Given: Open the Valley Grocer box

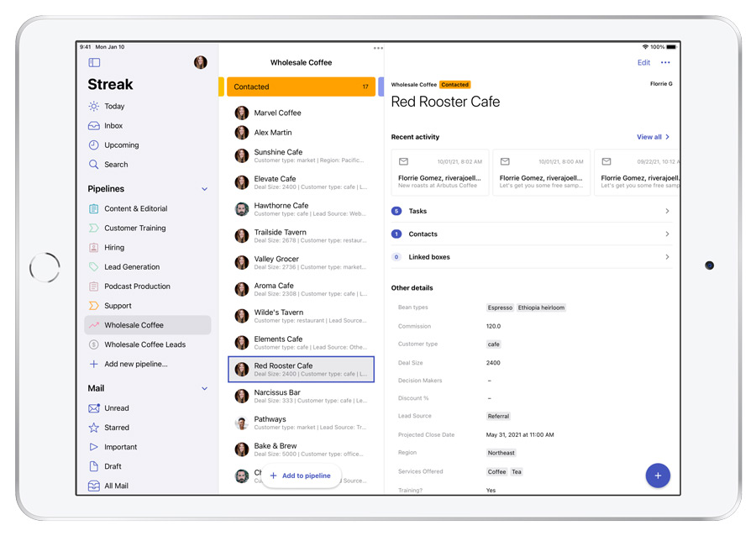Looking at the screenshot, I should tap(301, 263).
